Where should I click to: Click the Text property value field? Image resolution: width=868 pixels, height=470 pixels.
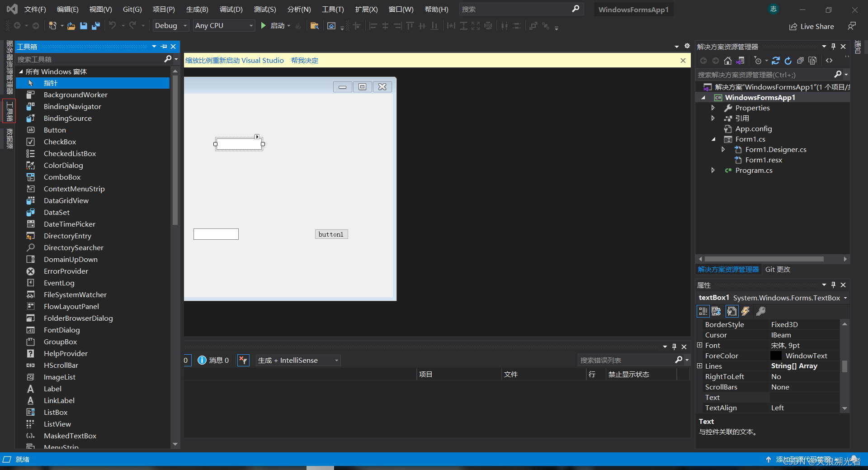805,397
